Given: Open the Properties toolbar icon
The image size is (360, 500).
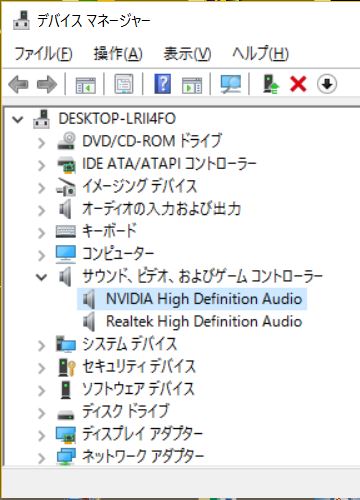Looking at the screenshot, I should tap(124, 84).
